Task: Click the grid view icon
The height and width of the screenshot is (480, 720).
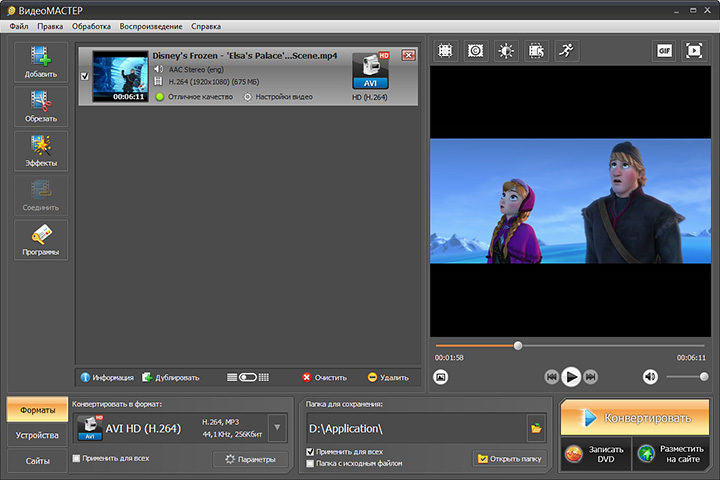Action: 264,377
